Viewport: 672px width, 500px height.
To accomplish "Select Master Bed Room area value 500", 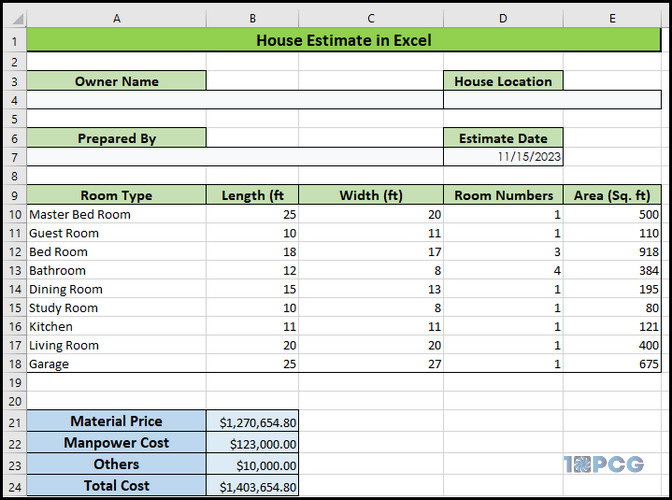I will (x=612, y=214).
